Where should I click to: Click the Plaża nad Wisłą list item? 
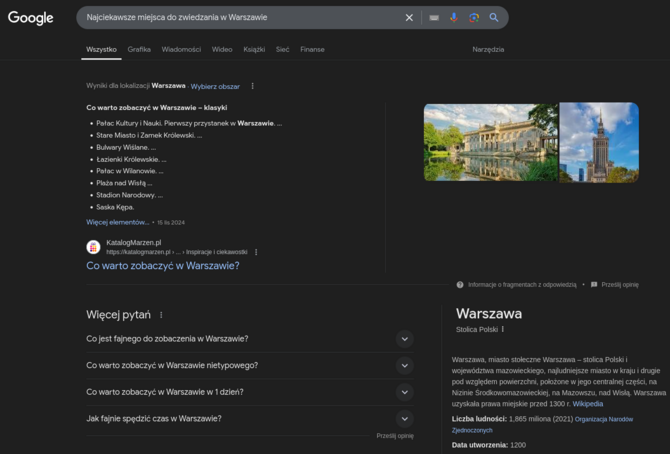pyautogui.click(x=124, y=183)
